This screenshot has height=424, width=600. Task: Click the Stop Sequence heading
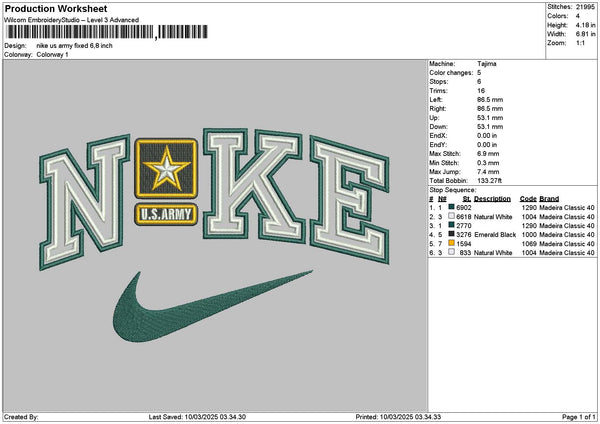point(453,190)
